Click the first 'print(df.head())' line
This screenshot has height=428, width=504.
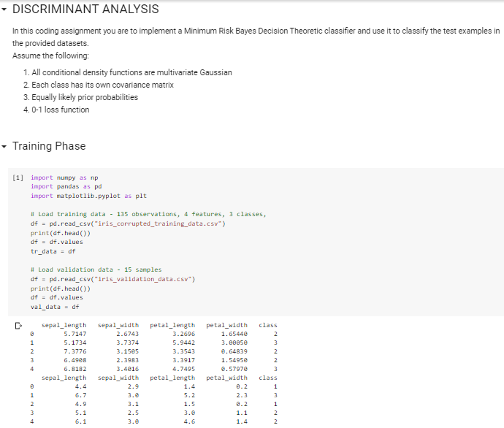(x=61, y=233)
